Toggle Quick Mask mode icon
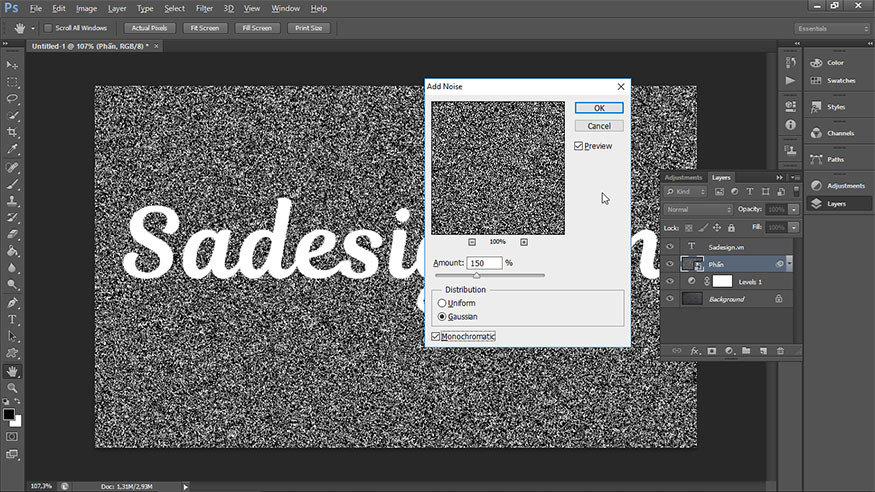Screen dimensions: 875x492 (x=12, y=437)
